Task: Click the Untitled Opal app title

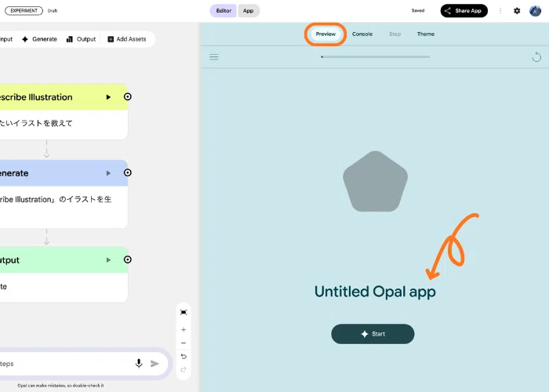Action: coord(375,292)
